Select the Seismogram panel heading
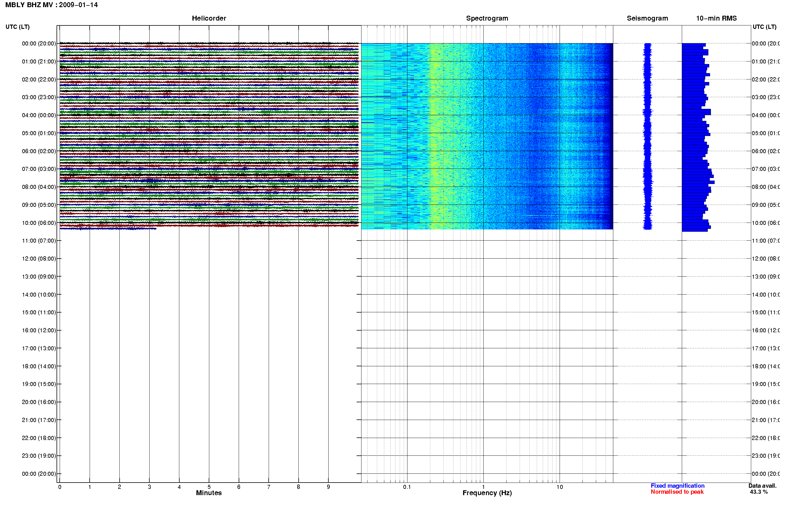 [x=647, y=19]
